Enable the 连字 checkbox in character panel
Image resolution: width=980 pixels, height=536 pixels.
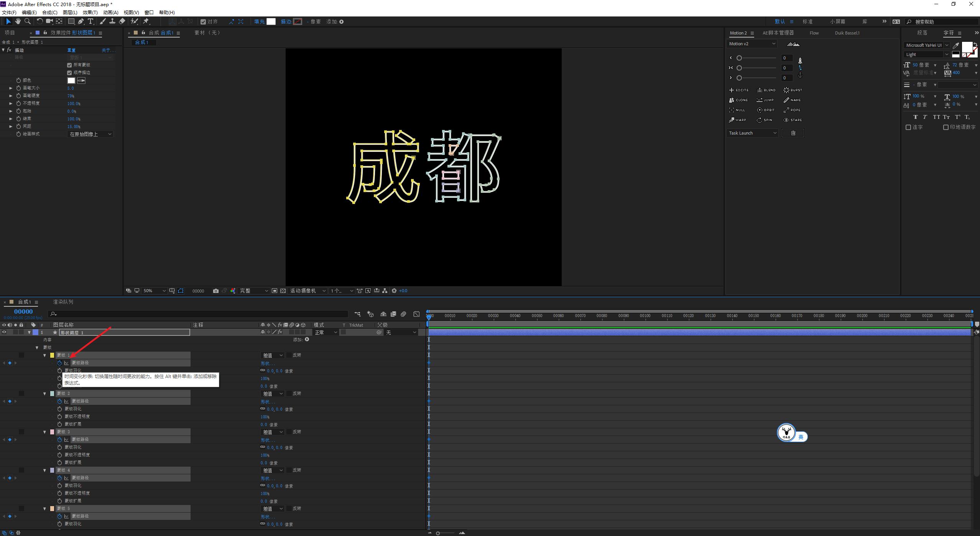point(909,127)
